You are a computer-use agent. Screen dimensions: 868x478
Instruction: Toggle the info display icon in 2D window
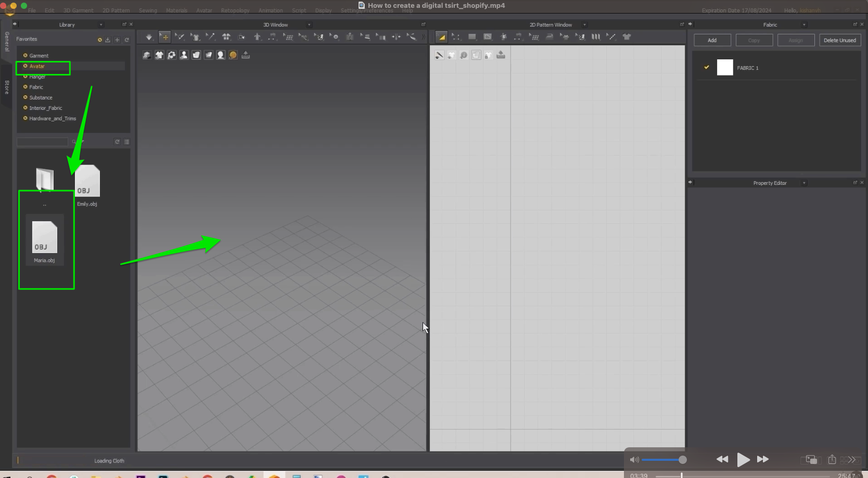464,55
